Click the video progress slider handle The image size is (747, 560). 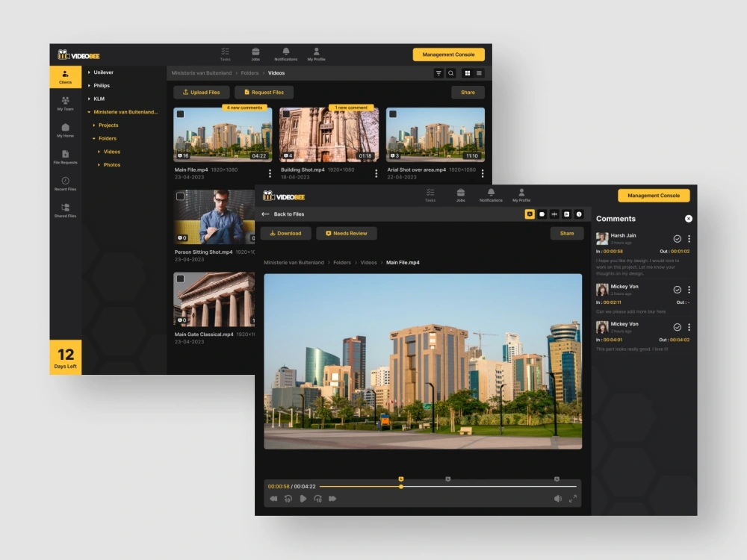(401, 487)
